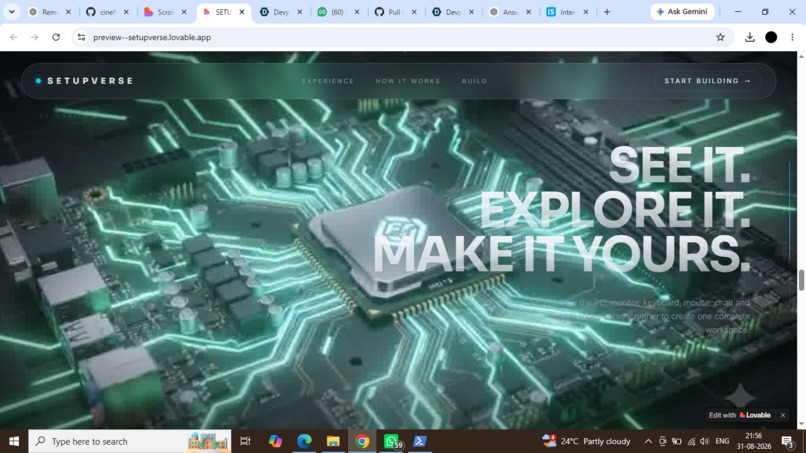The height and width of the screenshot is (453, 806).
Task: Open the volume speaker tray icon
Action: (705, 441)
